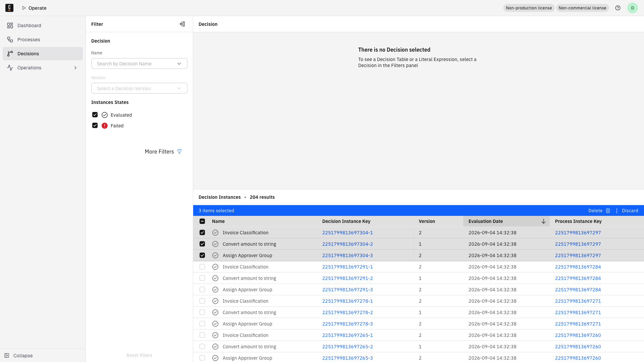Image resolution: width=644 pixels, height=362 pixels.
Task: Open the user avatar D menu
Action: (633, 8)
